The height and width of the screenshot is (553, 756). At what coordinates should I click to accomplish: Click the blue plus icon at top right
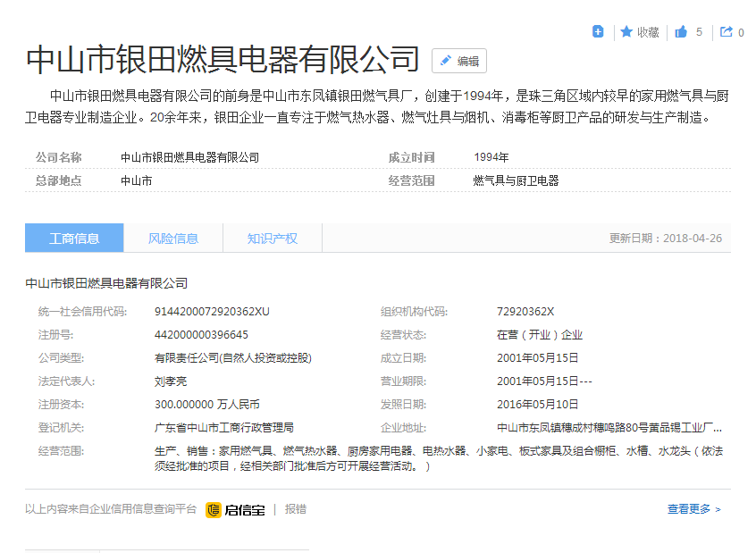tap(598, 32)
